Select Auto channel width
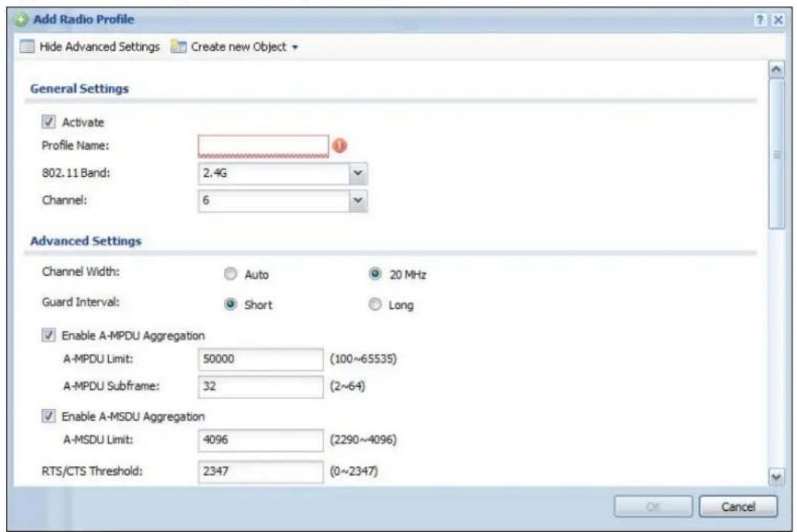The image size is (797, 532). click(231, 274)
